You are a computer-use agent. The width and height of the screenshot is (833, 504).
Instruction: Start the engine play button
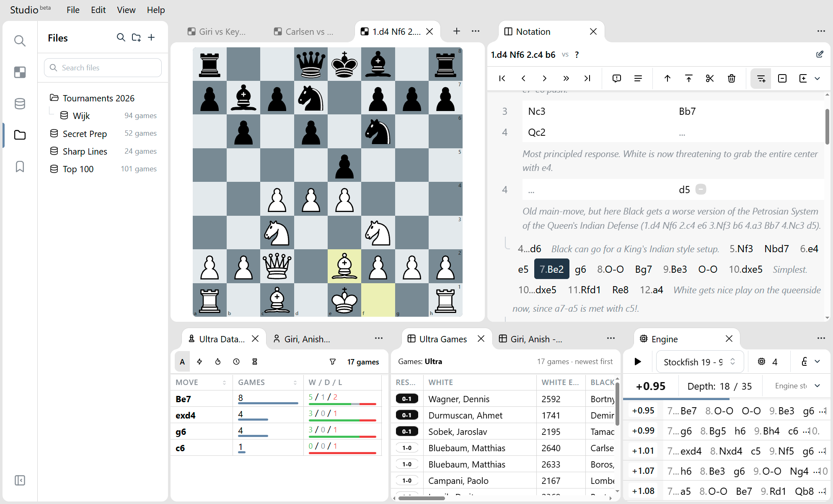click(x=638, y=362)
